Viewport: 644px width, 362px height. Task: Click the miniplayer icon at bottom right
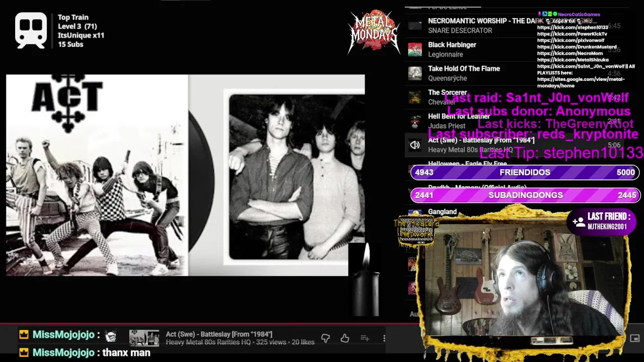point(634,338)
